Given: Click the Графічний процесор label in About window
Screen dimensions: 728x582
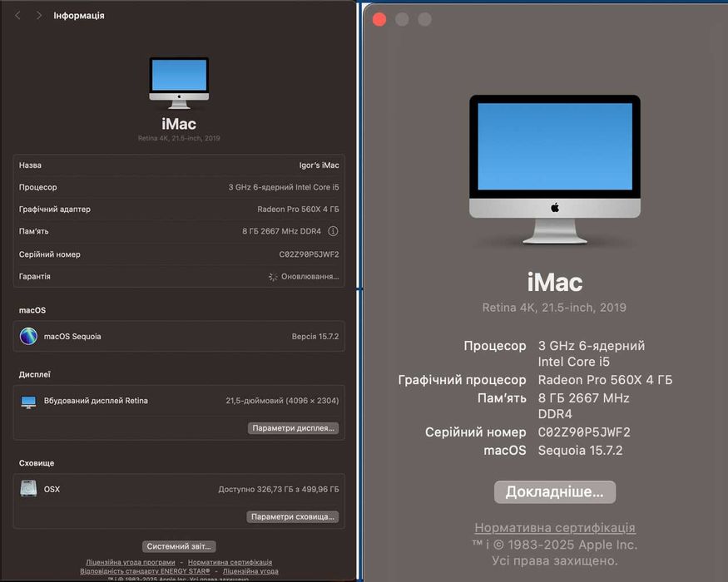Looking at the screenshot, I should 462,380.
